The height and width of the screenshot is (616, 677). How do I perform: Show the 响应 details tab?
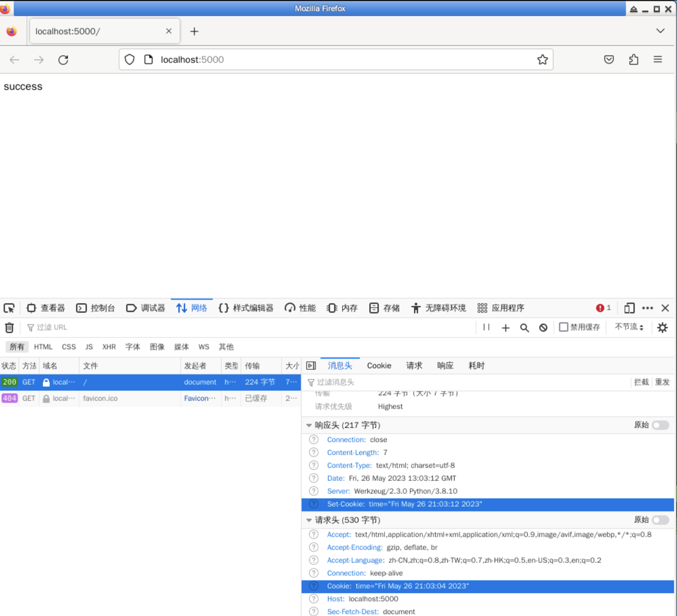click(x=445, y=366)
